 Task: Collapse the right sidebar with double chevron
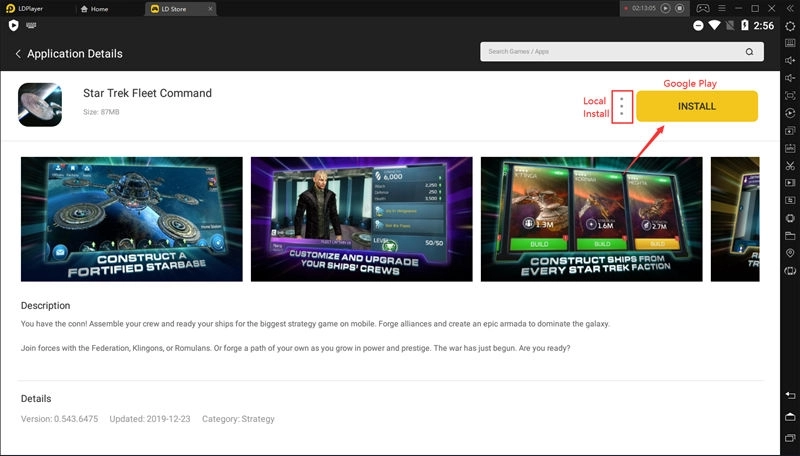click(790, 9)
